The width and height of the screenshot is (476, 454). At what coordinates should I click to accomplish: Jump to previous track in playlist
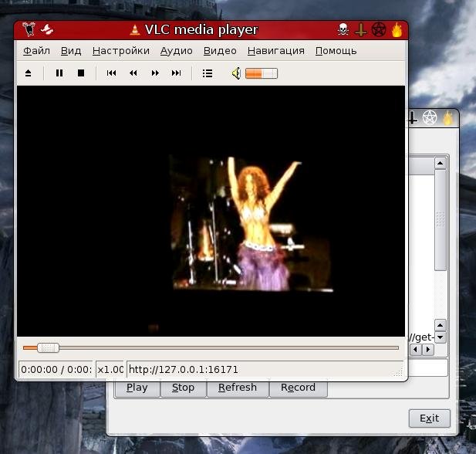[x=111, y=73]
